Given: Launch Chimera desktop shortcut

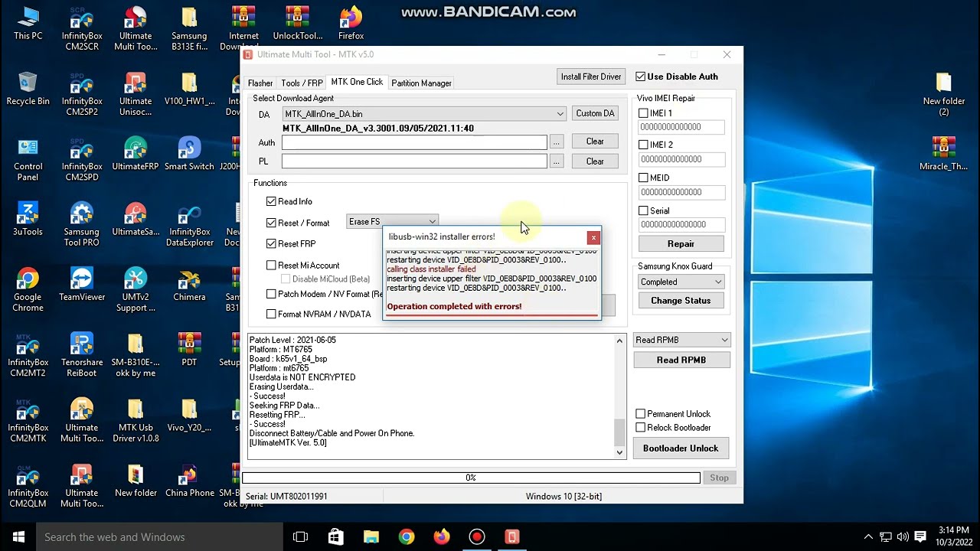Looking at the screenshot, I should click(x=189, y=285).
